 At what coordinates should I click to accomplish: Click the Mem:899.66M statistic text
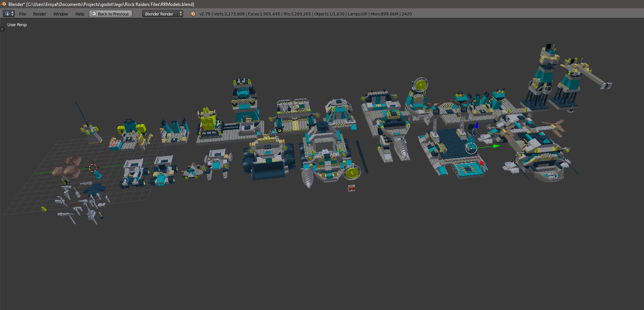pos(384,14)
